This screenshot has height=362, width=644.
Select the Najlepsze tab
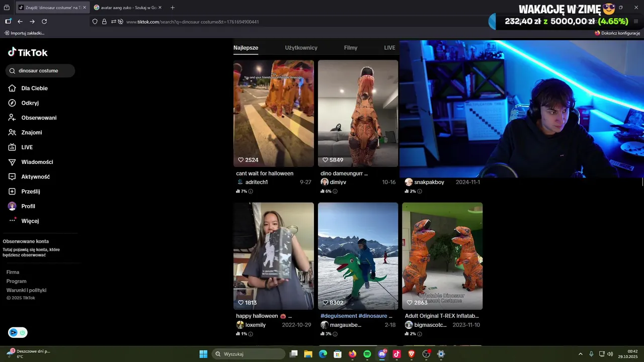[246, 48]
